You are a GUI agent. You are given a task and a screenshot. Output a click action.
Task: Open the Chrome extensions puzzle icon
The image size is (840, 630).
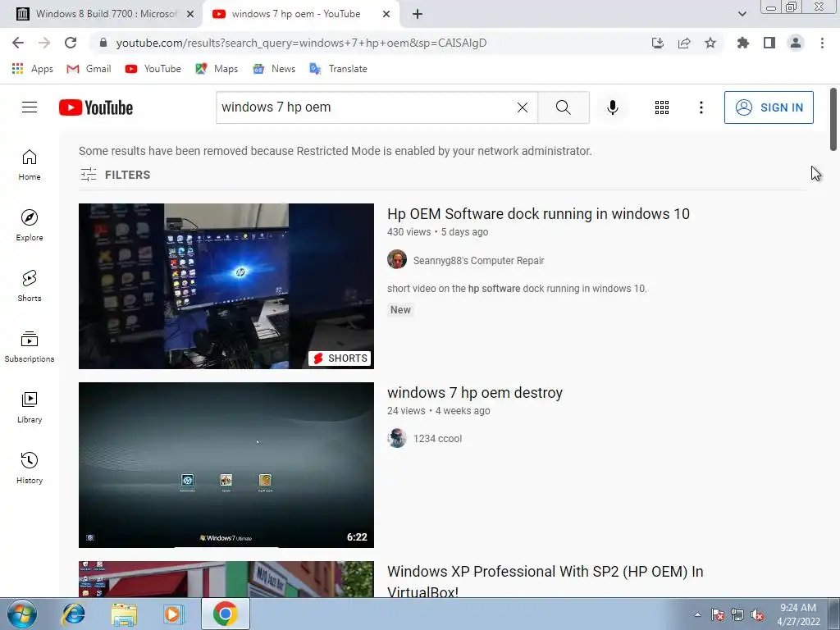point(743,43)
